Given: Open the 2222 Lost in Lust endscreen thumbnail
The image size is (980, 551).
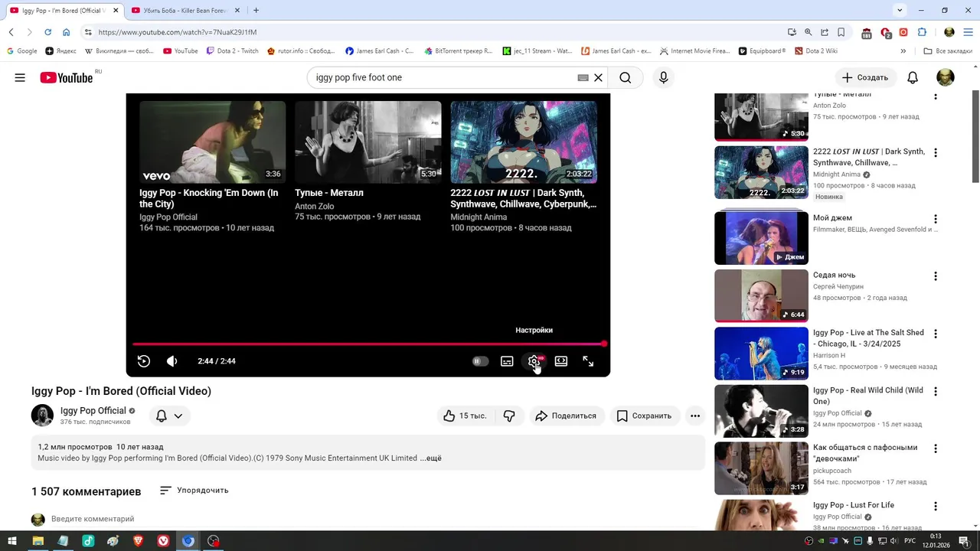Looking at the screenshot, I should coord(524,142).
